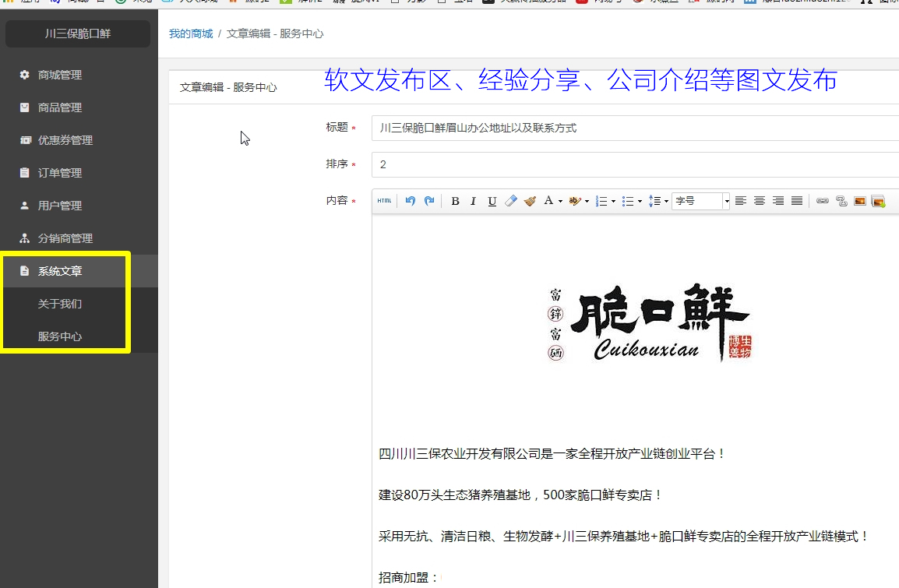Open multiple image upload tool
The width and height of the screenshot is (899, 588).
[879, 201]
